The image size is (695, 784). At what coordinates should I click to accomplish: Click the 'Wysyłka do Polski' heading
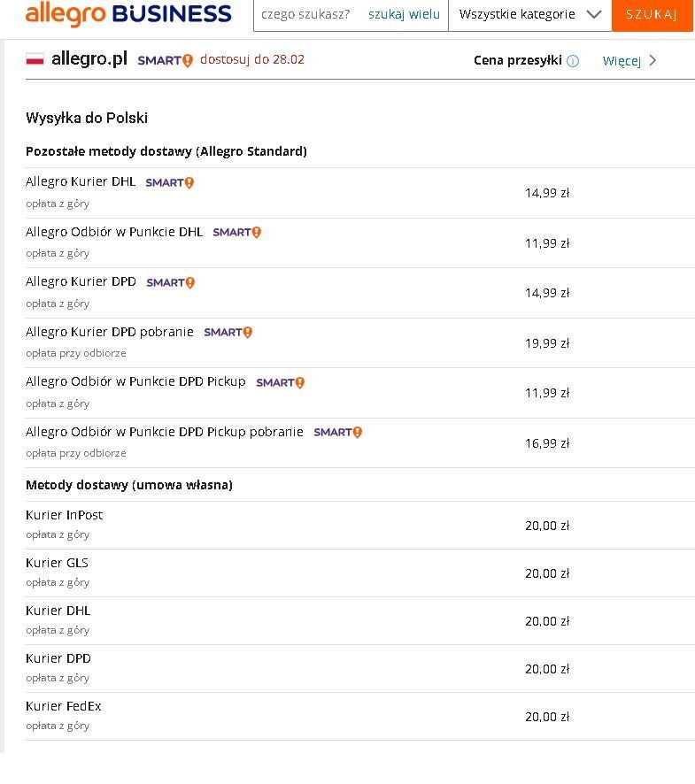coord(87,118)
